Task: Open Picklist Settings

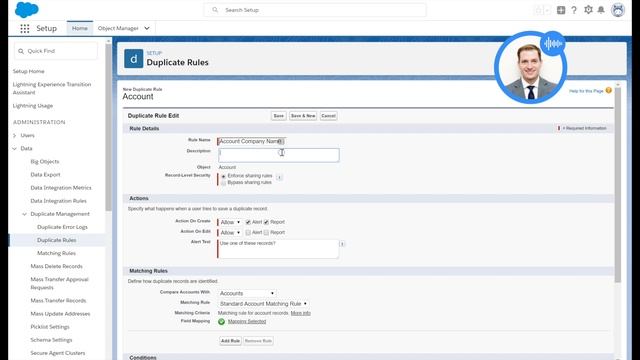Action: (x=50, y=327)
